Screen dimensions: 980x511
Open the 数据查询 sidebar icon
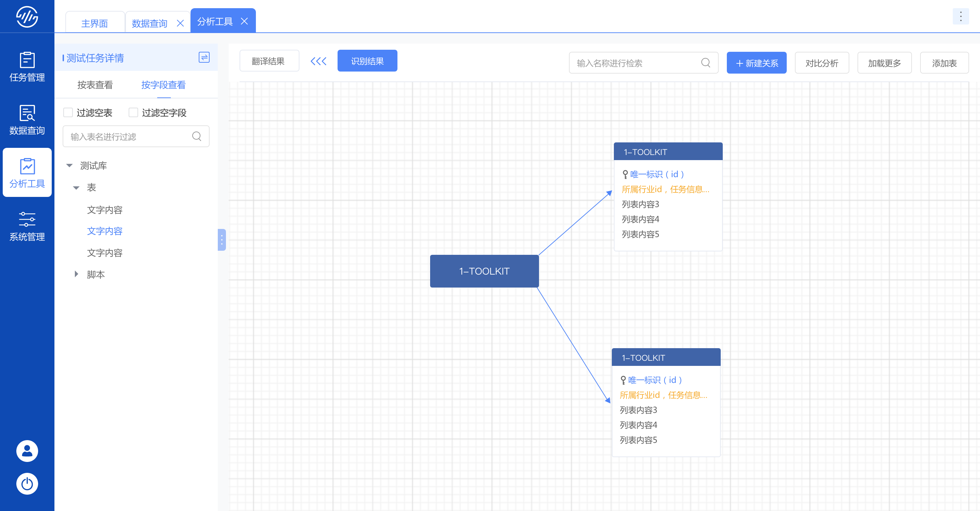[27, 120]
